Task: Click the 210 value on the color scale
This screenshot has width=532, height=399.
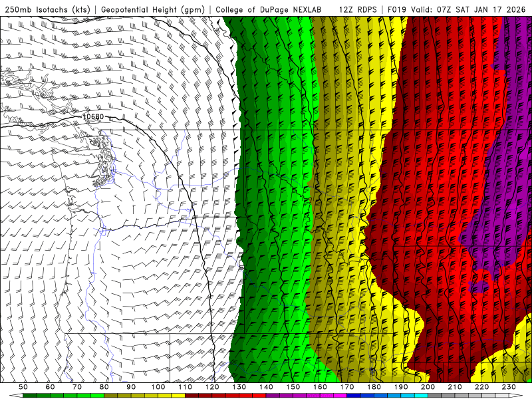Action: tap(455, 387)
